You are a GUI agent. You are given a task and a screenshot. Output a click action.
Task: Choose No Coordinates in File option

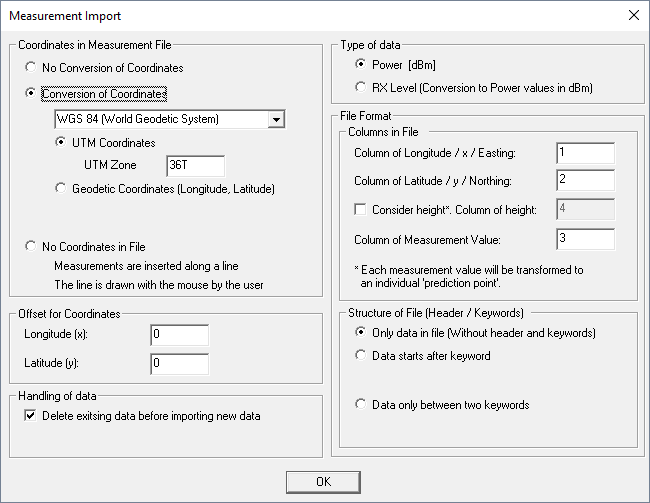pyautogui.click(x=33, y=246)
